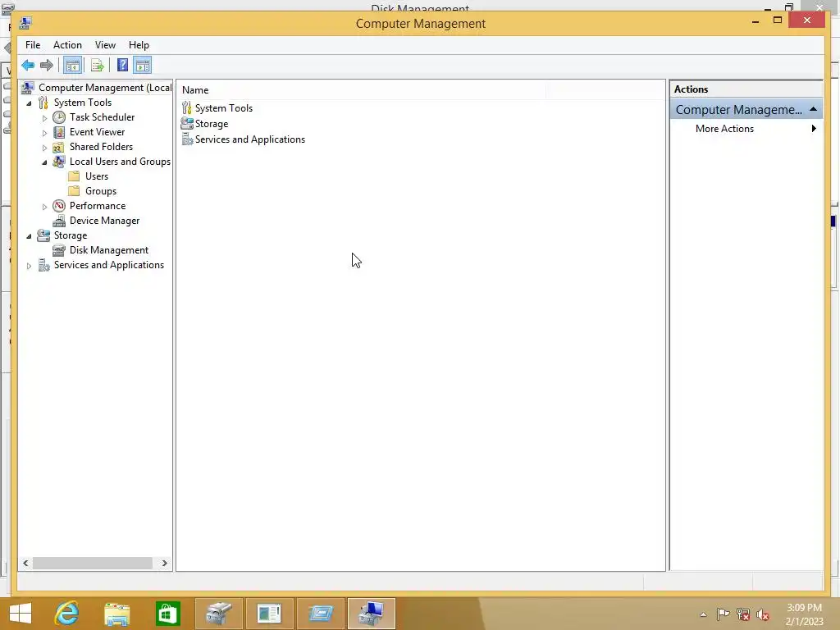Collapse the System Tools tree node
This screenshot has width=840, height=630.
click(x=29, y=103)
